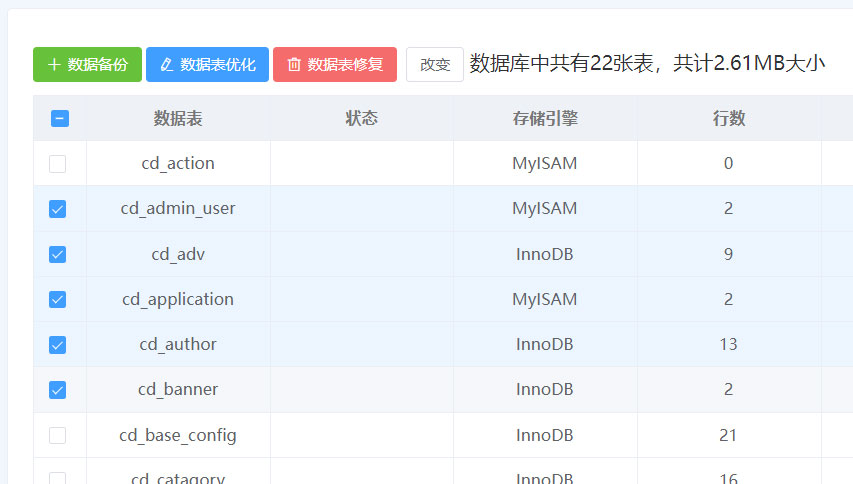The width and height of the screenshot is (853, 484).
Task: Click InnoDB engine in cd_banner row
Action: click(545, 390)
